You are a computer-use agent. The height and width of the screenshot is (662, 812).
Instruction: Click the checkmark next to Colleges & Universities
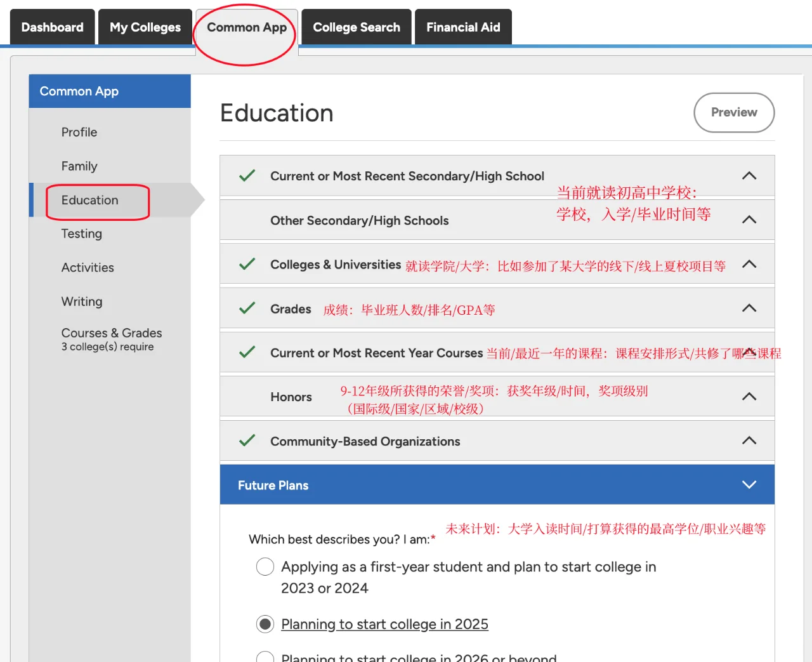coord(247,265)
